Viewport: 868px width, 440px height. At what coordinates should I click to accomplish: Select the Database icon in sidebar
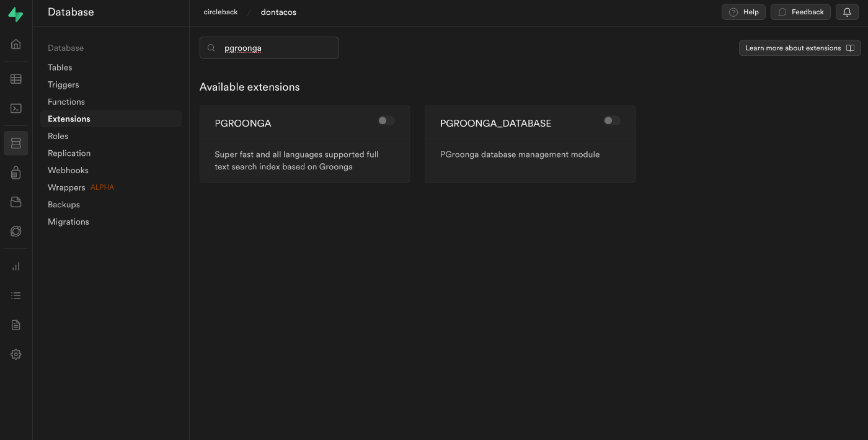click(x=16, y=143)
